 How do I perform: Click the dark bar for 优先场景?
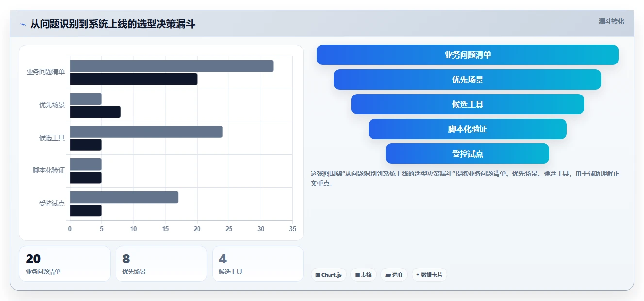pyautogui.click(x=95, y=112)
